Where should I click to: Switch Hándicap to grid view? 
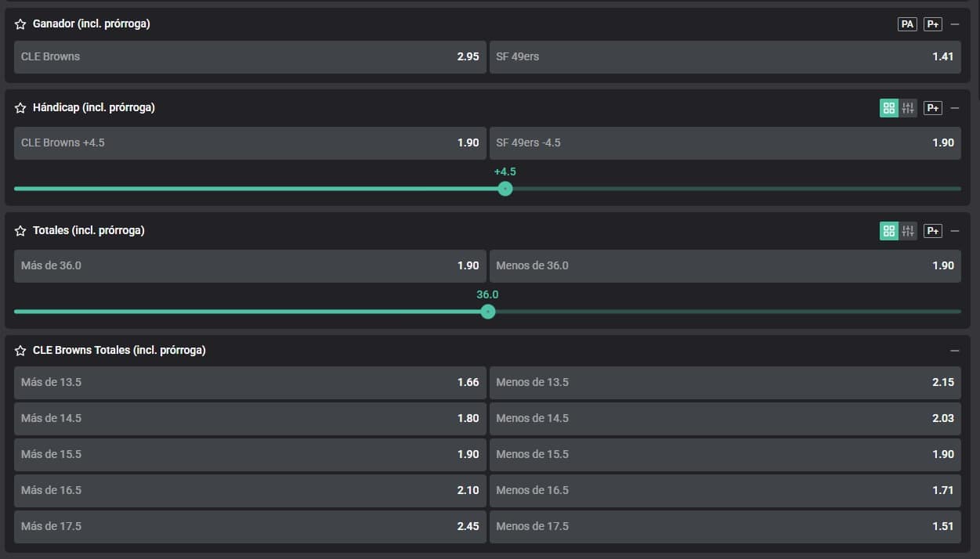[x=888, y=108]
